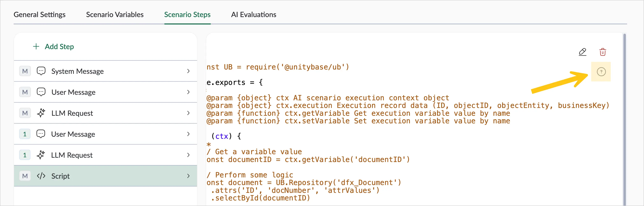Open script help via the question mark icon

pyautogui.click(x=601, y=72)
